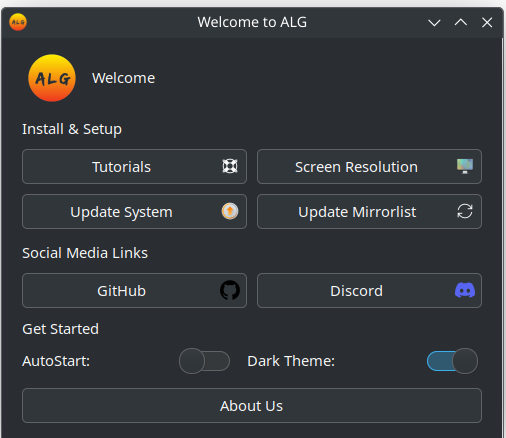506x438 pixels.
Task: Maximize window with the up chevron
Action: tap(461, 23)
